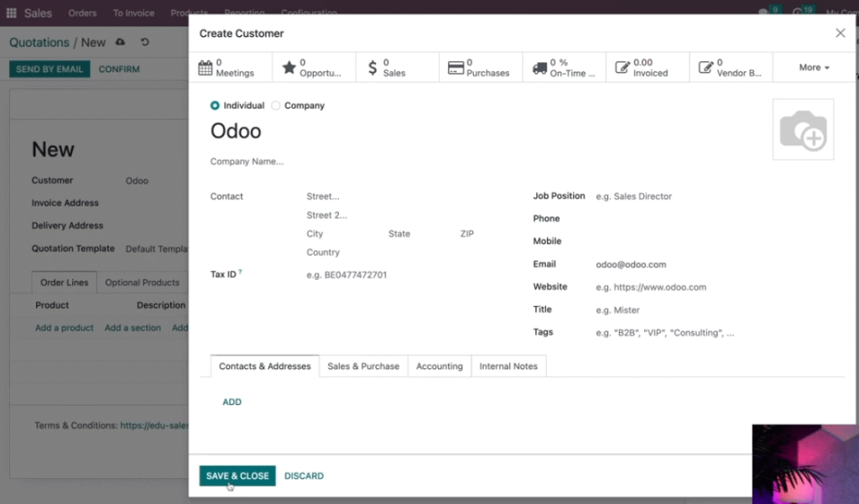Screen dimensions: 859x504
Task: Click Send by Email button
Action: pyautogui.click(x=49, y=69)
